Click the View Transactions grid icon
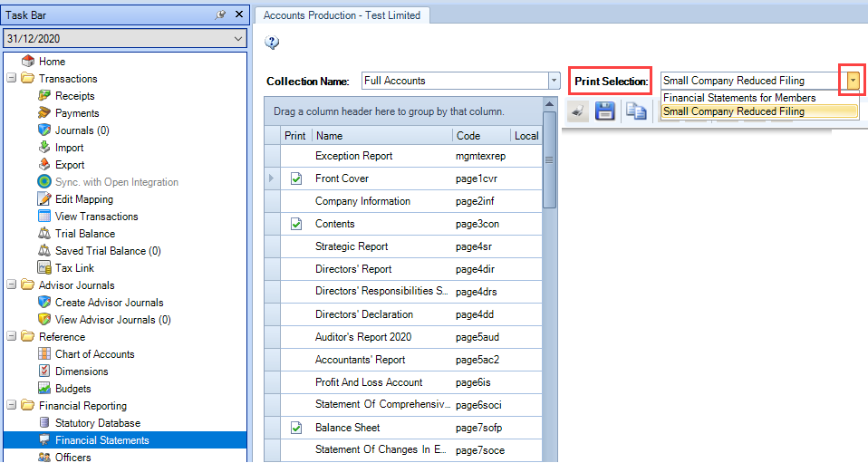This screenshot has width=868, height=463. (x=44, y=216)
